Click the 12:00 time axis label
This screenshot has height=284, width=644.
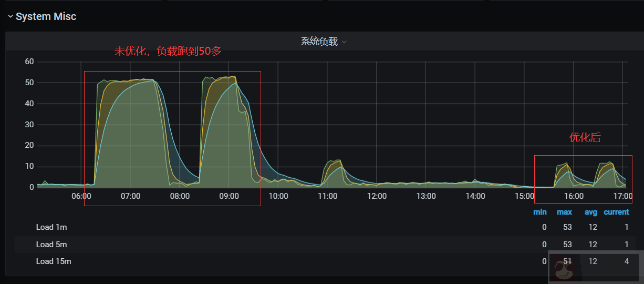click(x=377, y=196)
